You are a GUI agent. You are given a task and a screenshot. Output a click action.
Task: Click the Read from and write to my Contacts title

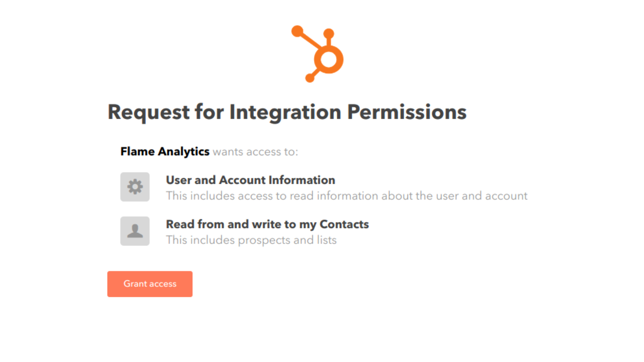267,224
